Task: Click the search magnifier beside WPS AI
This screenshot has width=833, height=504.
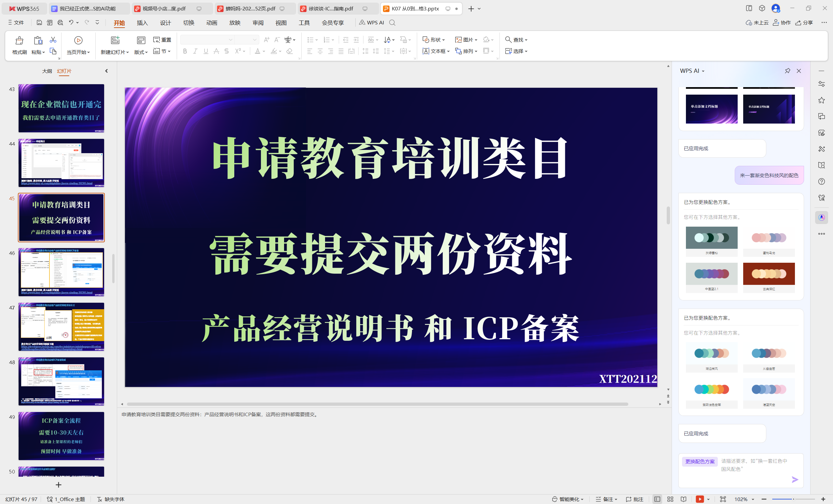Action: point(392,23)
